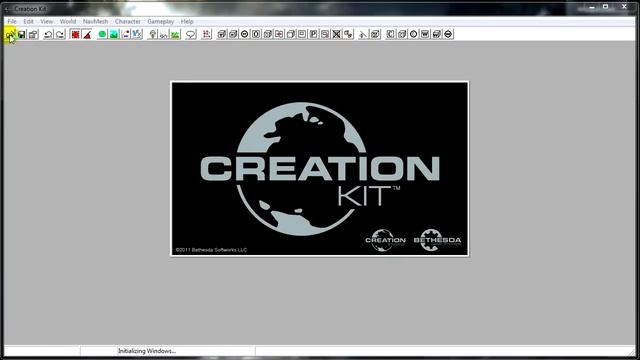This screenshot has width=640, height=360.
Task: Click the empty circle outline toolbar icon
Action: click(x=413, y=34)
